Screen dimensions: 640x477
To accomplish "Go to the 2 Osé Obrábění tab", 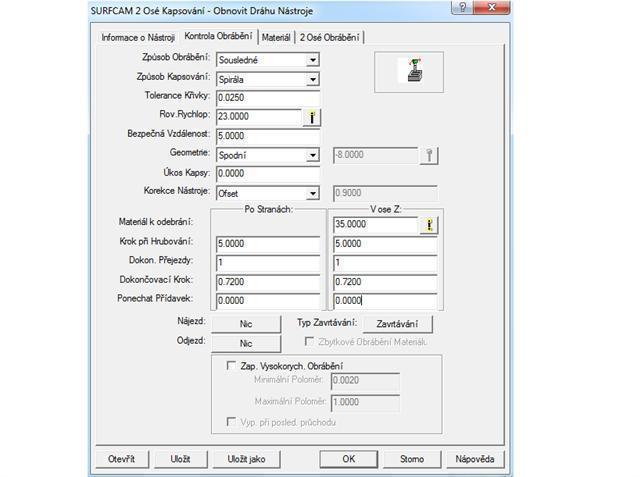I will coord(329,38).
